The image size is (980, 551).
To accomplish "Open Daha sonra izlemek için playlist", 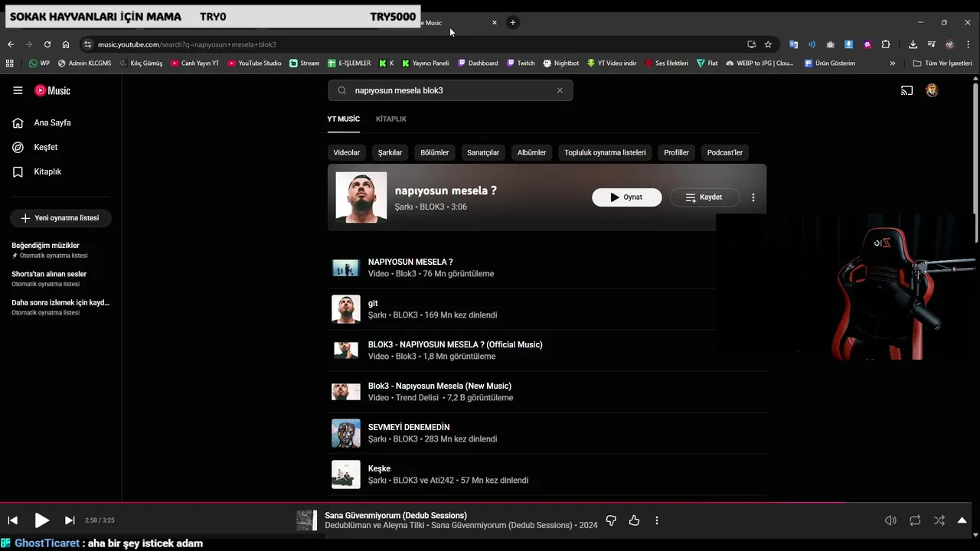I will coord(60,307).
